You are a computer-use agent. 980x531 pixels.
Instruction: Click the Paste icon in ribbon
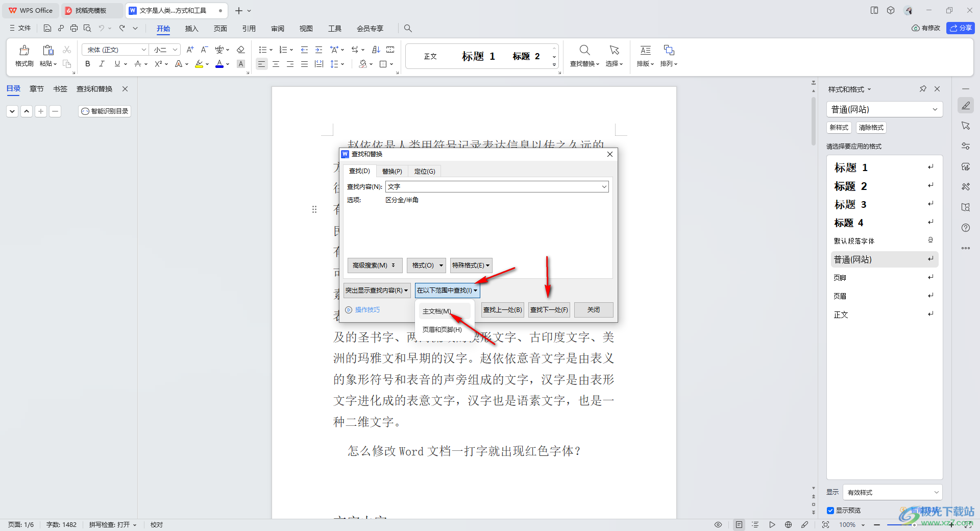point(48,50)
